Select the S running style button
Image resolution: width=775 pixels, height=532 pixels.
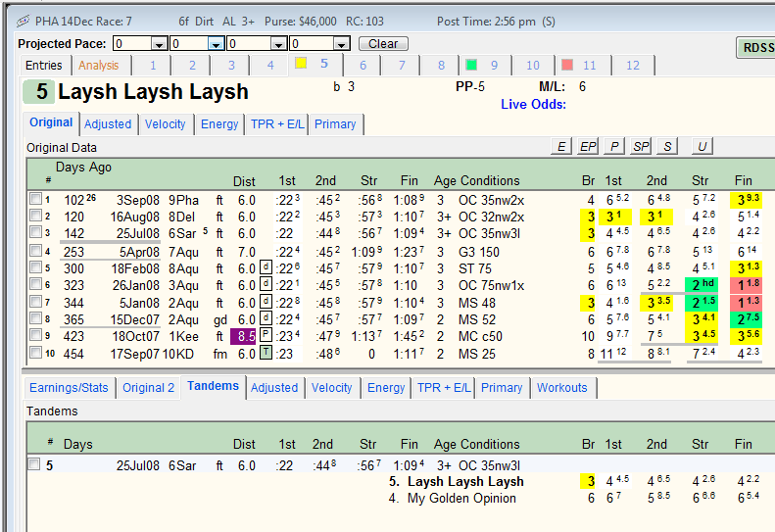(x=667, y=146)
